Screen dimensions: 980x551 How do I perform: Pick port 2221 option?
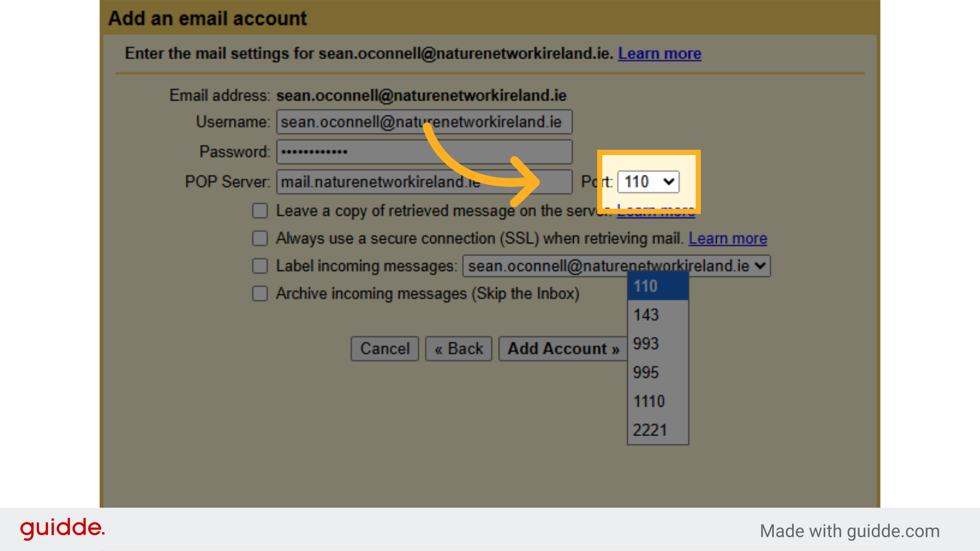[x=657, y=430]
